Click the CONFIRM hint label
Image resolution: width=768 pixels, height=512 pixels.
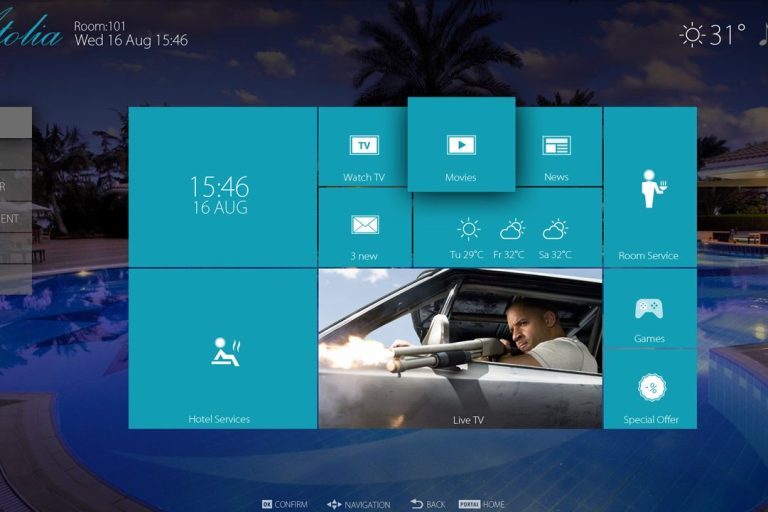291,505
